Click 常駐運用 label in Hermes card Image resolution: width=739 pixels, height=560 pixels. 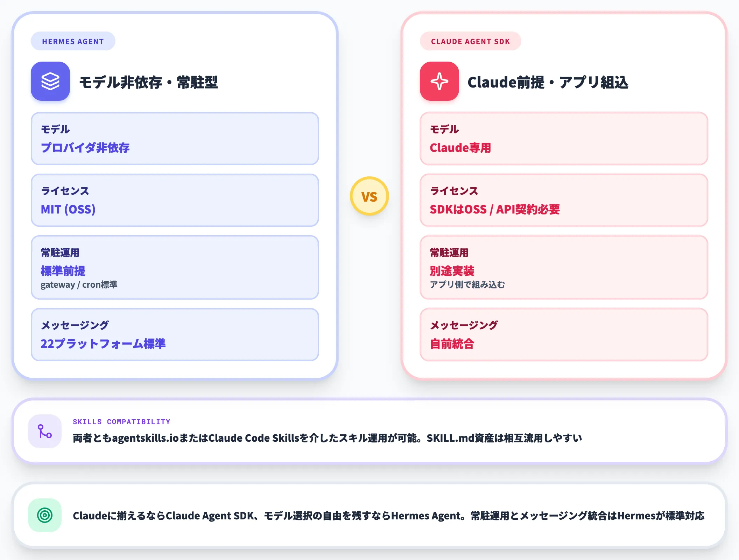(60, 252)
